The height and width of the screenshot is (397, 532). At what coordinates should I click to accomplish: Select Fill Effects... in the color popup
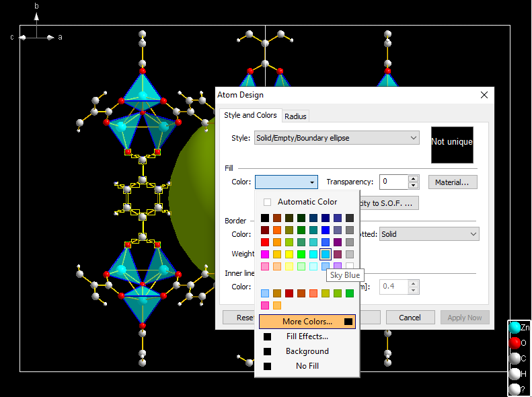tap(307, 336)
